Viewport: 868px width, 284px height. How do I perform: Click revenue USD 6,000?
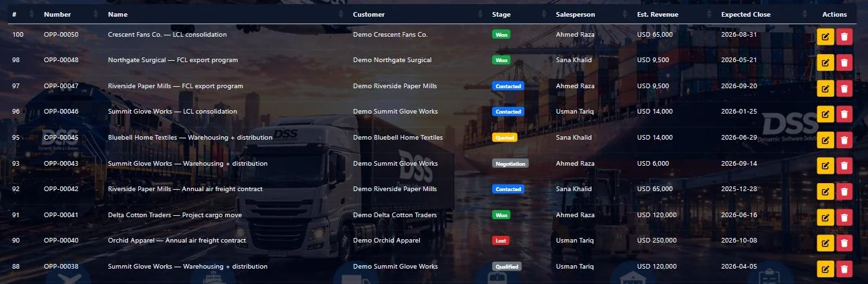click(x=653, y=163)
